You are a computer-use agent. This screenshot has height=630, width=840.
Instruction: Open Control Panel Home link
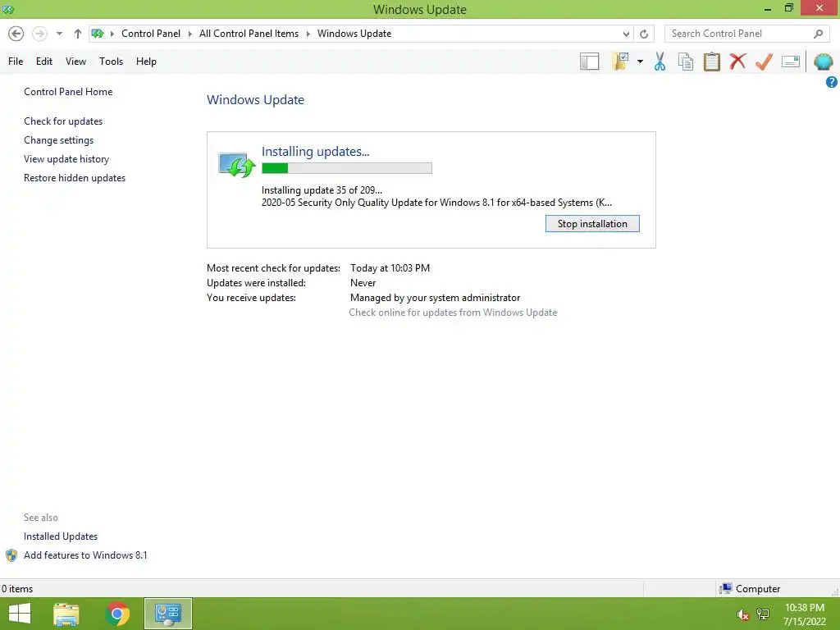[x=68, y=92]
